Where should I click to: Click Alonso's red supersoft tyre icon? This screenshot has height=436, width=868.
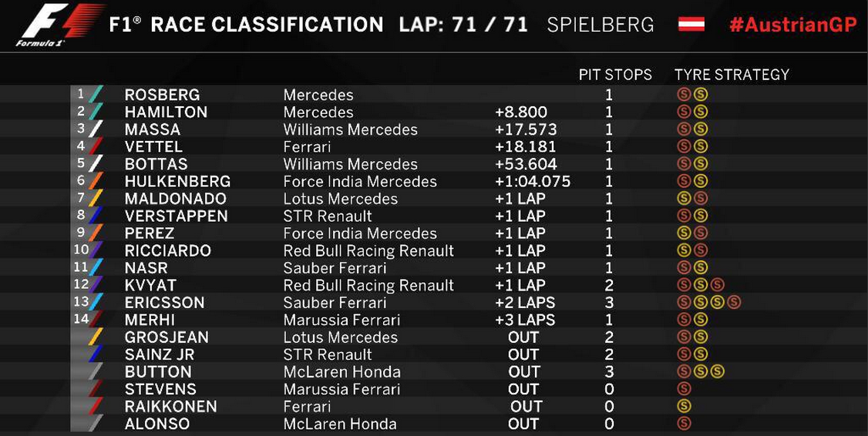(684, 424)
